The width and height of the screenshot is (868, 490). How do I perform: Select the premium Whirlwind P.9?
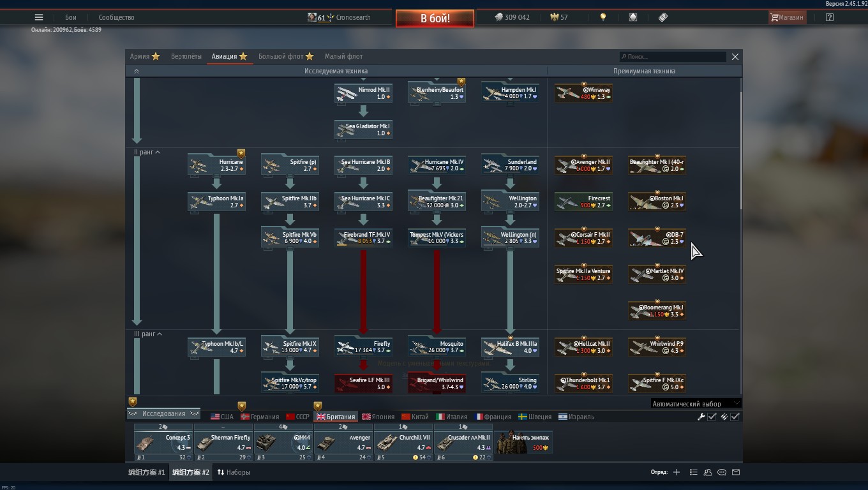point(657,347)
